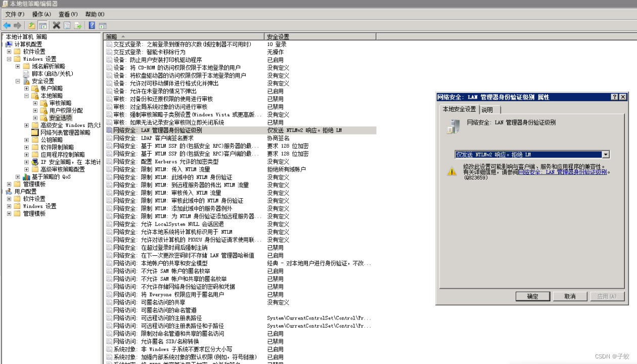637x364 pixels.
Task: Collapse the Windows 设置 node under 计算机配置
Action: tap(9, 59)
